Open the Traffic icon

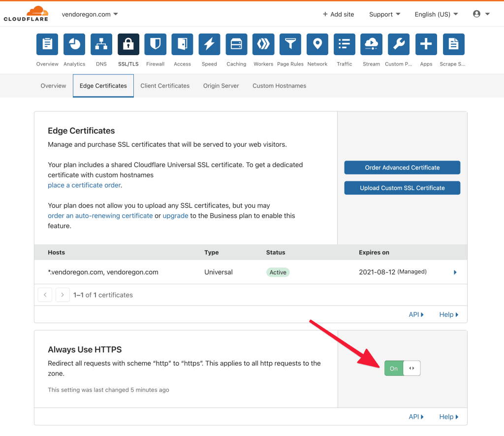tap(344, 44)
